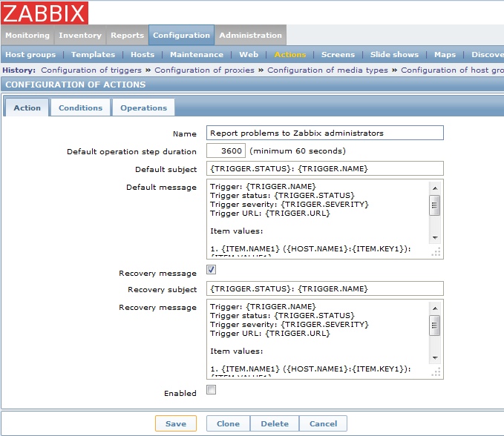Go to Actions submenu
Image resolution: width=504 pixels, height=436 pixels.
click(x=290, y=55)
